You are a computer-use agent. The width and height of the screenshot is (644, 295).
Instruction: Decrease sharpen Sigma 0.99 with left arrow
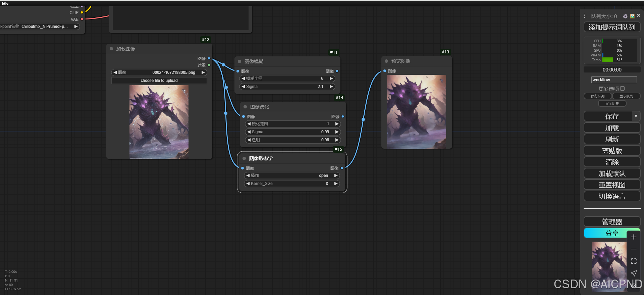pos(249,132)
